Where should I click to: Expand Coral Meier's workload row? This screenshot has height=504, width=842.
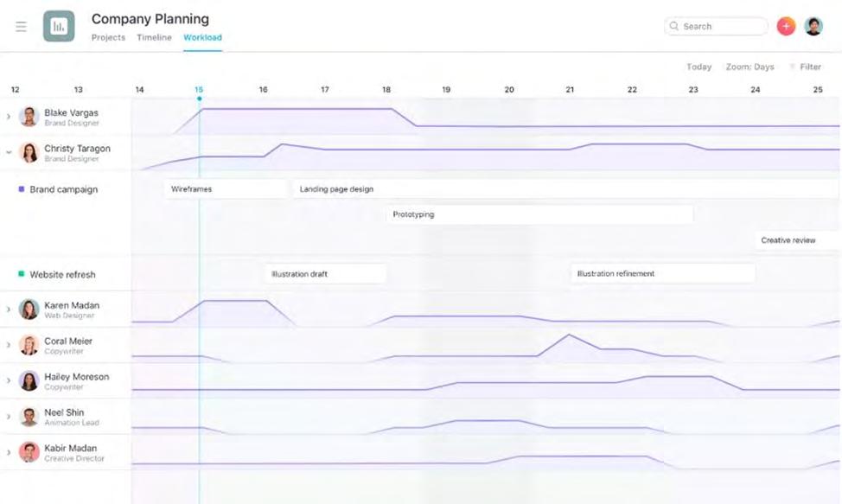click(x=8, y=345)
